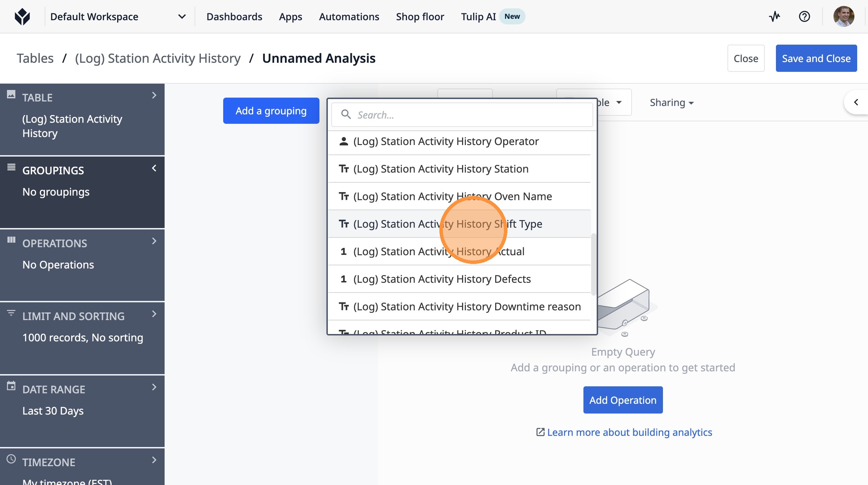Expand the Date Range section
This screenshot has width=868, height=485.
(x=154, y=387)
